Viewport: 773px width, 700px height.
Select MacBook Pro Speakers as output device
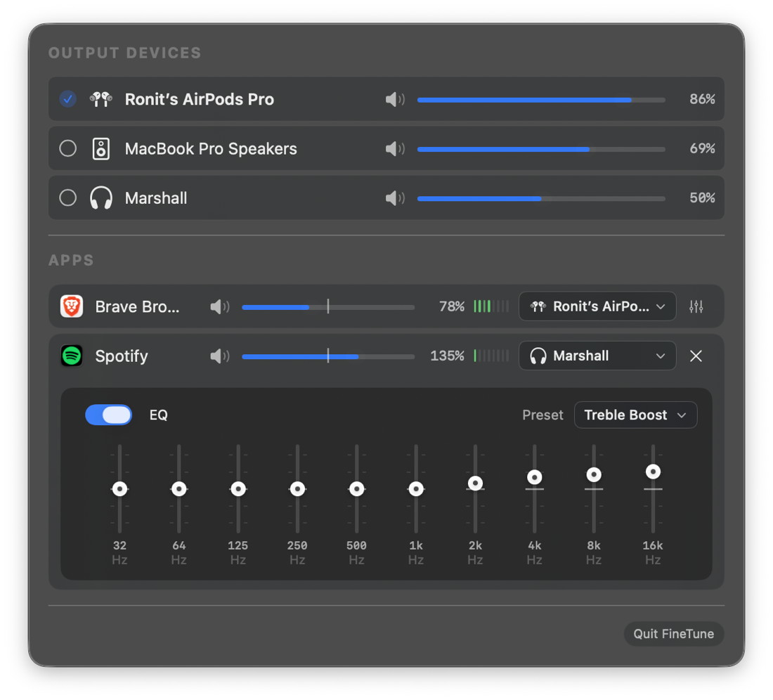tap(68, 149)
